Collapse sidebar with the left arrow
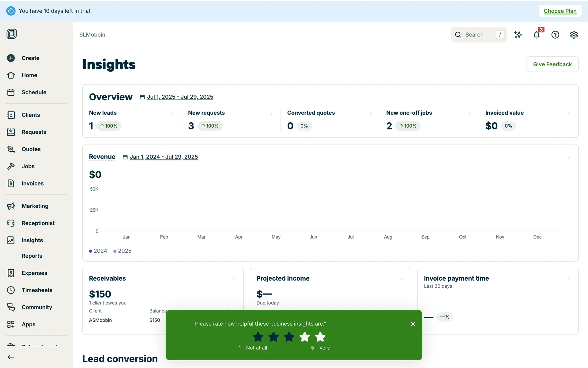This screenshot has width=588, height=368. [x=11, y=357]
